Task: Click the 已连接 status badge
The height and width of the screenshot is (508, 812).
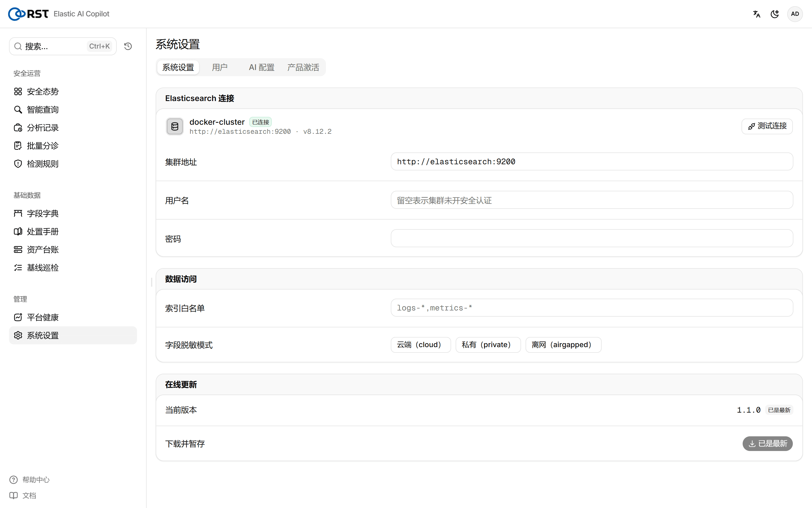Action: tap(261, 122)
